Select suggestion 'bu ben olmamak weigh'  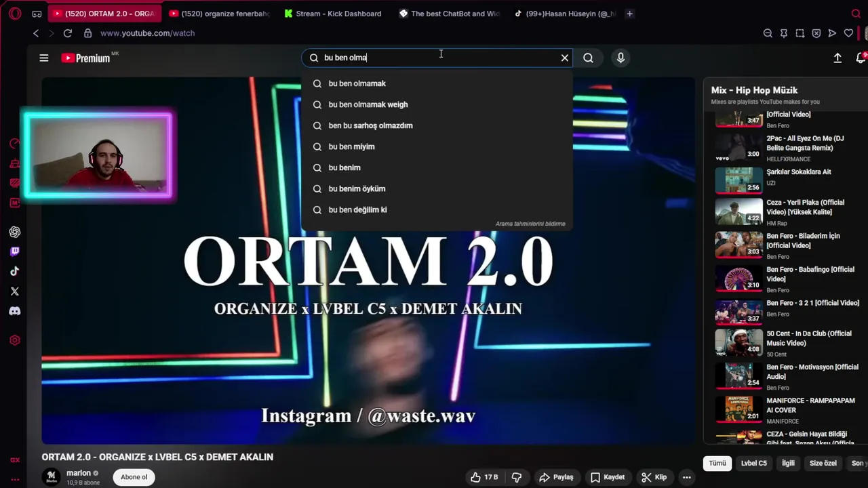click(x=437, y=104)
